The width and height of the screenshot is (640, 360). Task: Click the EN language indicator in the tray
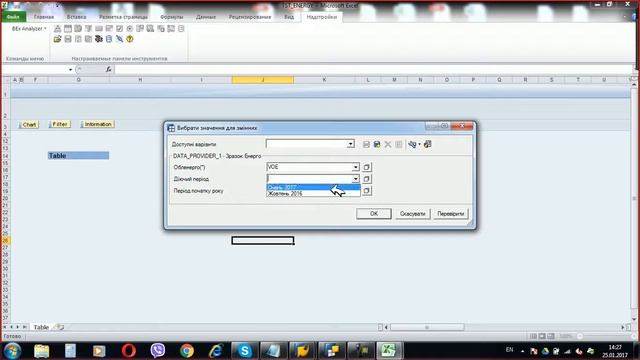509,350
